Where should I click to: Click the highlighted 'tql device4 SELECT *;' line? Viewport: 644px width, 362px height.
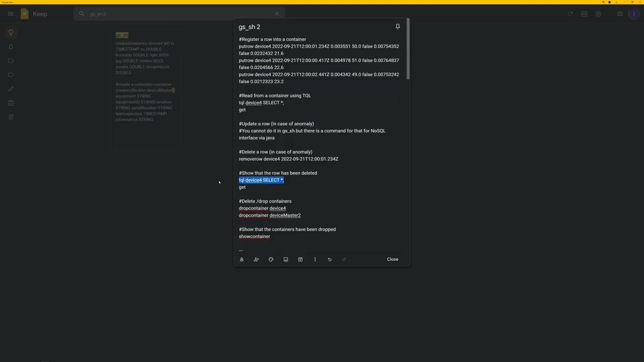[261, 180]
